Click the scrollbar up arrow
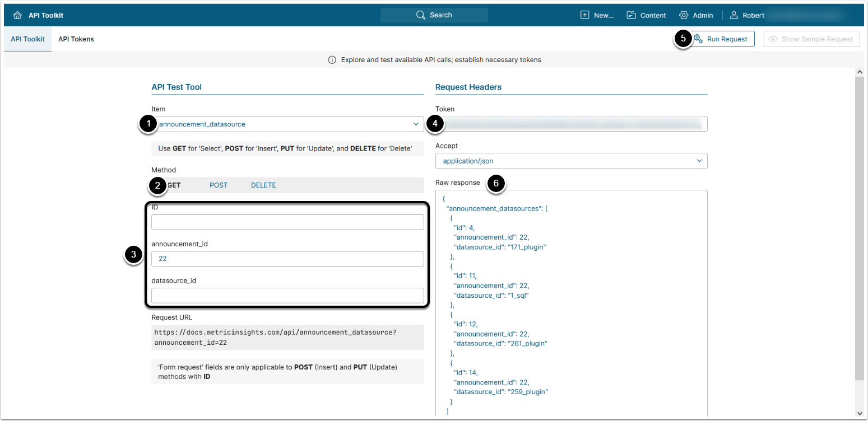Screen dimensions: 868x421 [860, 72]
